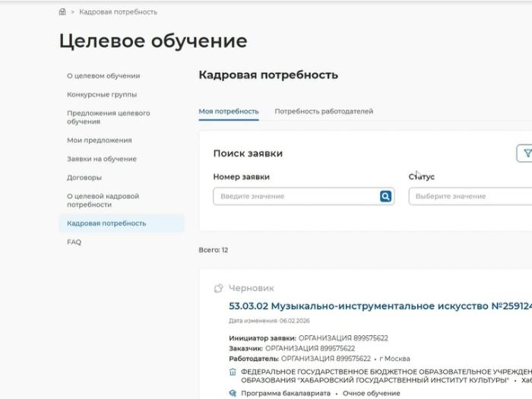Open the FAQ page
Screen dimensions: 532x399
[74, 242]
